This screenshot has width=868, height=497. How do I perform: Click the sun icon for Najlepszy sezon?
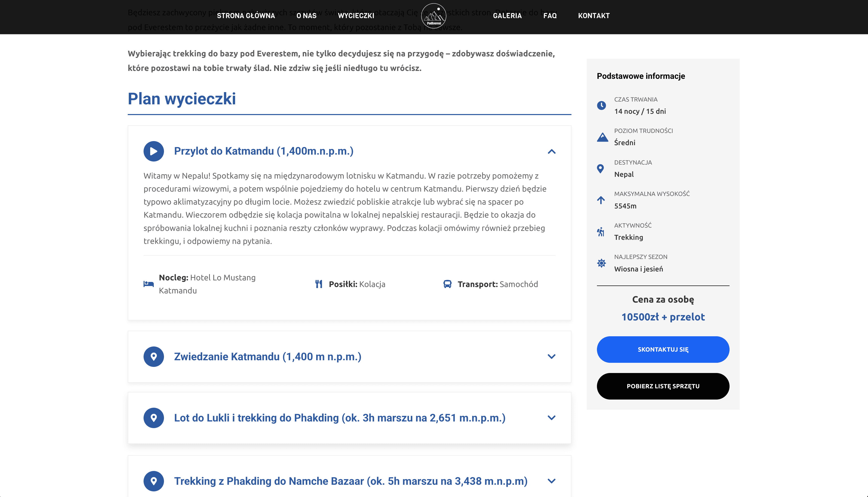(601, 263)
